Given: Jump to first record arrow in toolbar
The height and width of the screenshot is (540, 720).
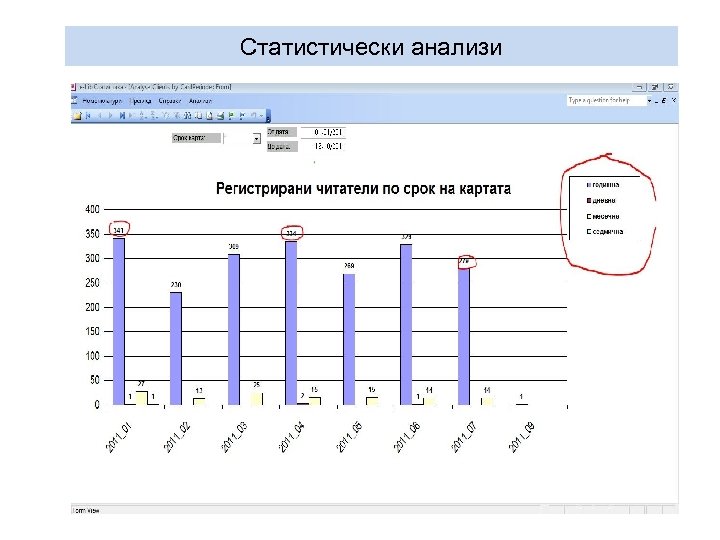Looking at the screenshot, I should (88, 116).
